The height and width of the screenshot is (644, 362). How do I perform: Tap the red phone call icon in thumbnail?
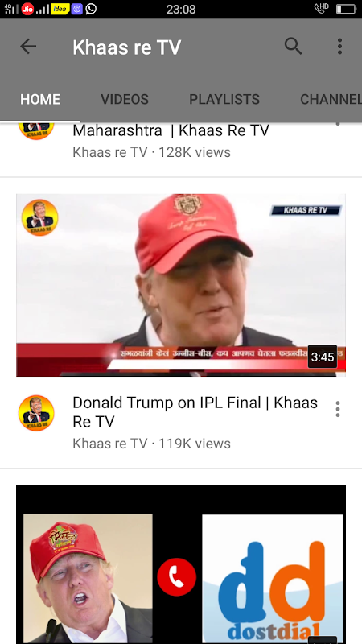click(177, 576)
